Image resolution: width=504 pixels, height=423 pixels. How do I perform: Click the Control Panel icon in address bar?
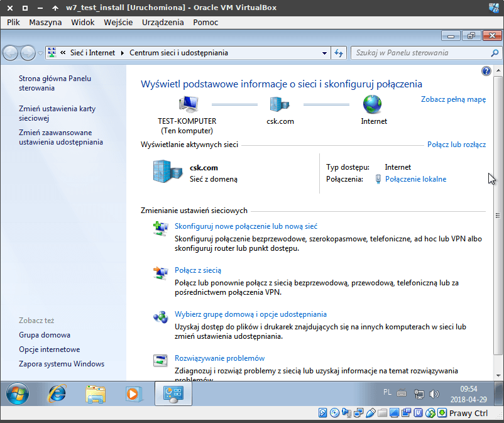52,53
